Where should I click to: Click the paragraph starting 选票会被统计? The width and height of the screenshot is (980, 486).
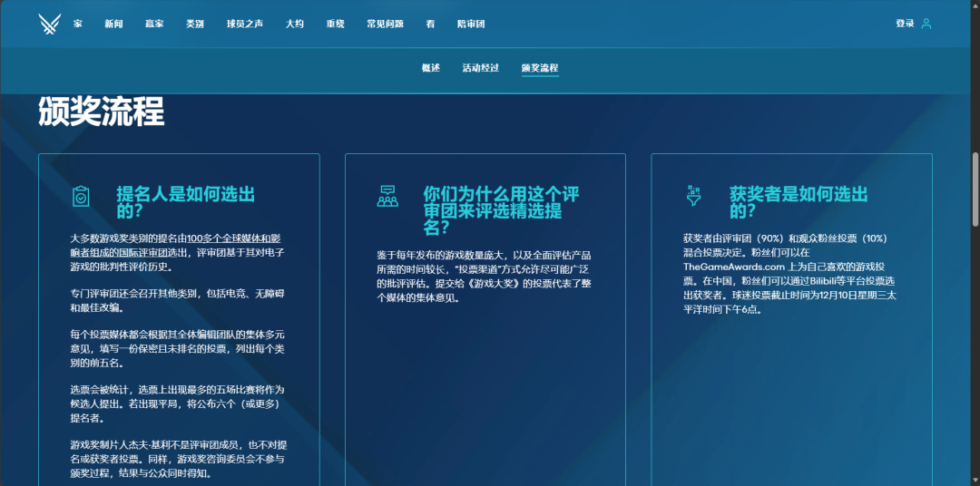(178, 403)
